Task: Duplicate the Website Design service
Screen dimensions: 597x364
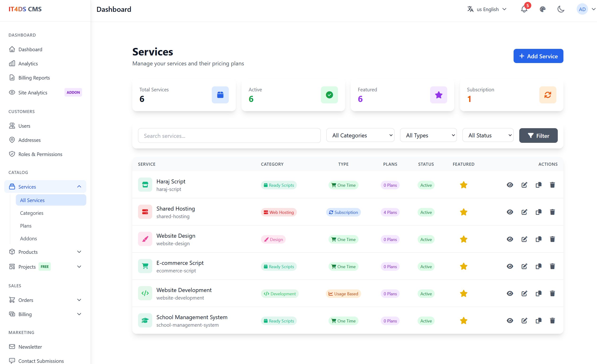Action: tap(538, 239)
